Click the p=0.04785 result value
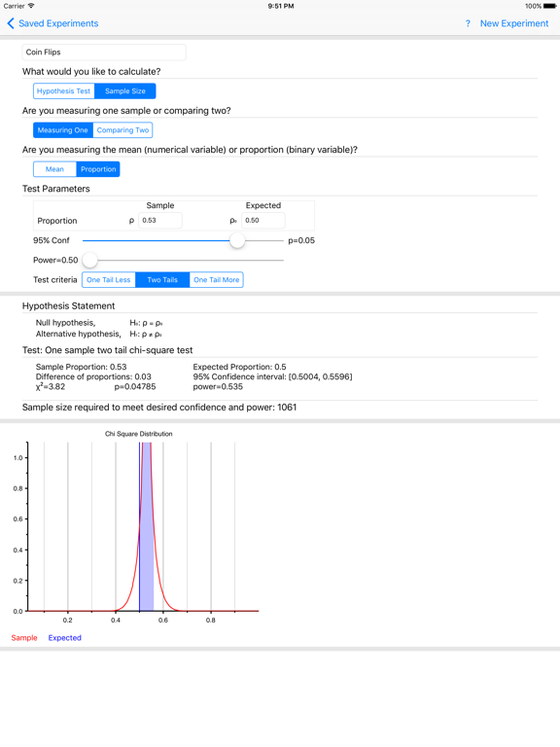560x747 pixels. click(135, 387)
